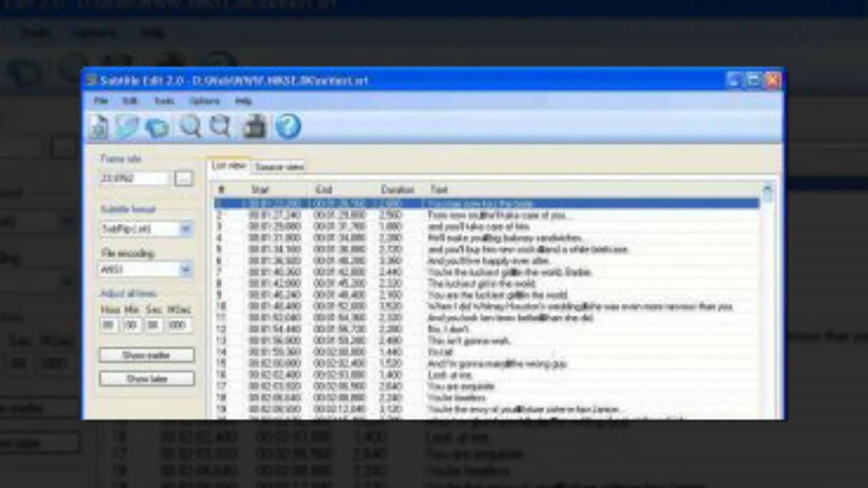Screen dimensions: 868x488
Task: Open the Subtitle format dropdown
Action: point(146,229)
